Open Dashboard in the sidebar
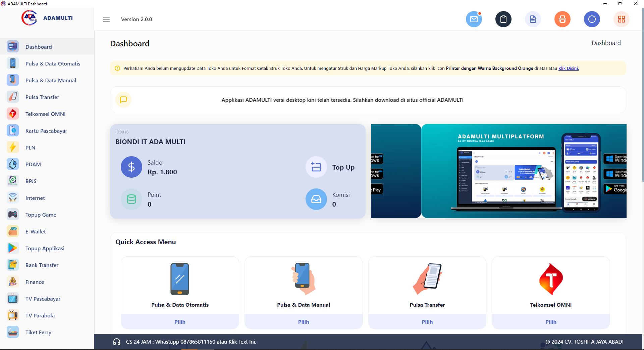The height and width of the screenshot is (350, 644). click(x=47, y=47)
